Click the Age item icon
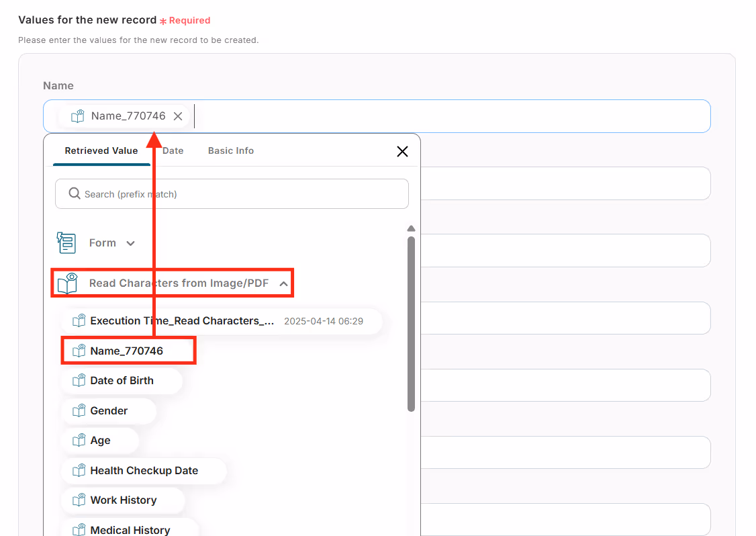This screenshot has width=756, height=536. tap(79, 441)
